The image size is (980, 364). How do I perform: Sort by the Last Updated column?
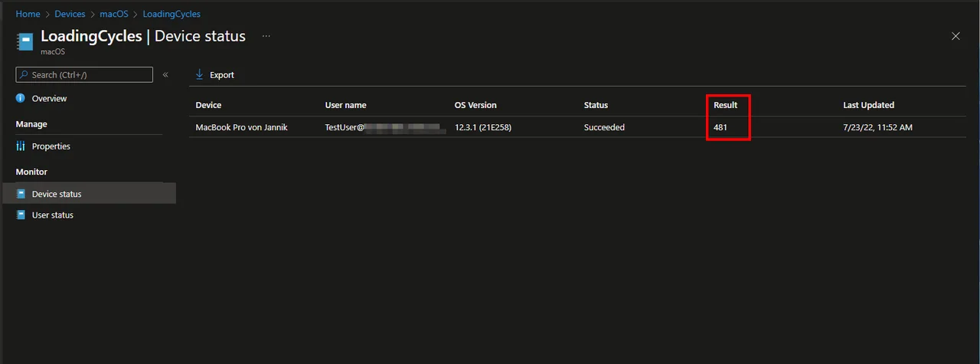pyautogui.click(x=868, y=105)
